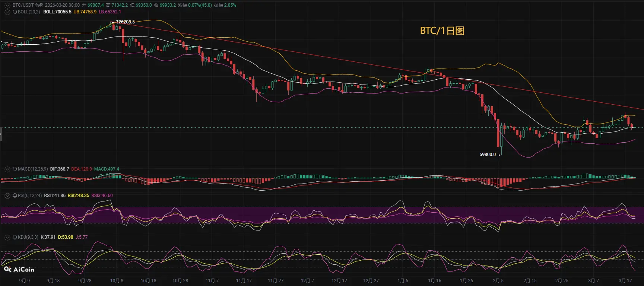Image resolution: width=644 pixels, height=286 pixels.
Task: Collapse the BOLL indicator chevron
Action: point(7,12)
